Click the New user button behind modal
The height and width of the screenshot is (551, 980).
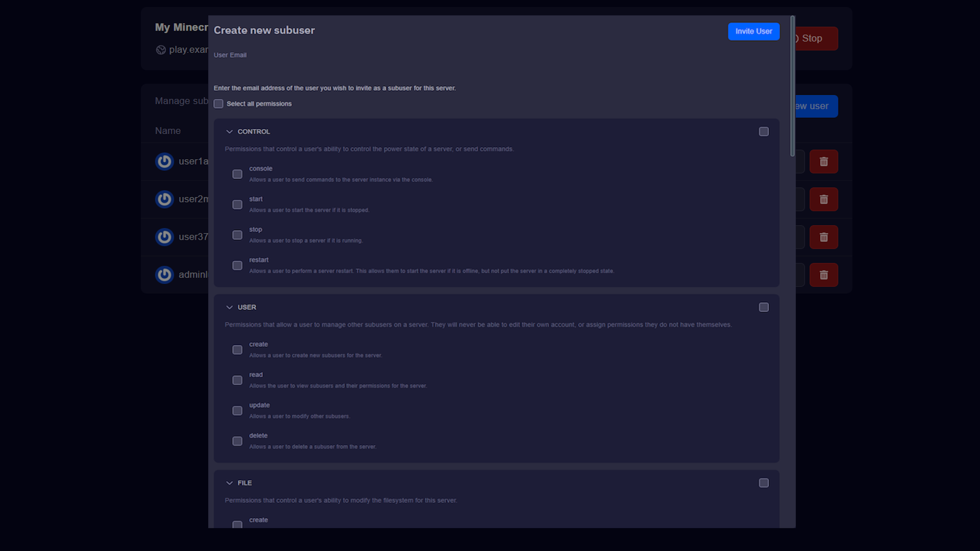pyautogui.click(x=816, y=106)
